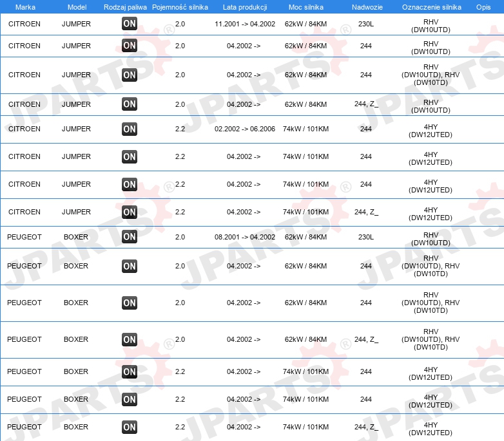Click 2.0 capacity in Citroen 230L row
Screen dimensions: 504x441
point(180,24)
